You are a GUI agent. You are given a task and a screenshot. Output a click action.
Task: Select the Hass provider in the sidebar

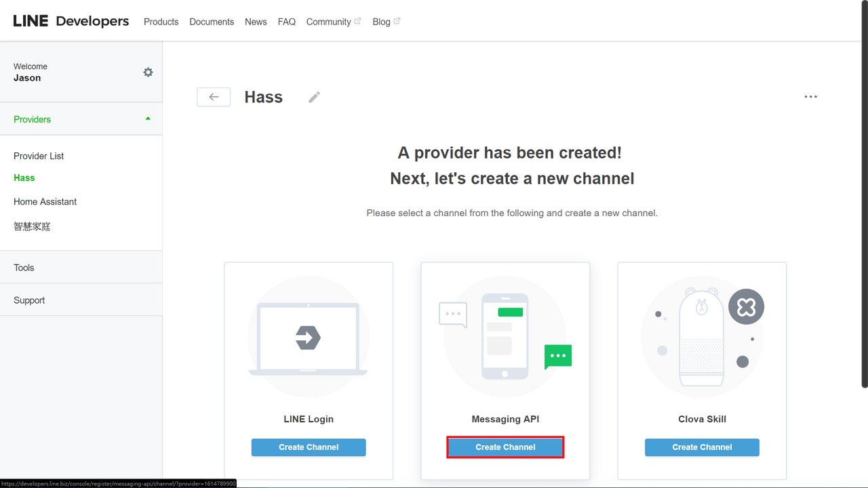pos(24,178)
